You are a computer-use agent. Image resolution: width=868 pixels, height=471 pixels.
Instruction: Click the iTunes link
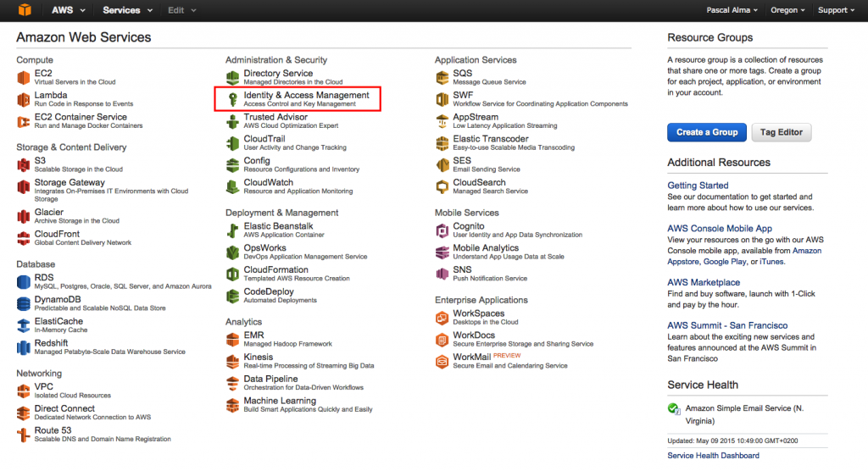pyautogui.click(x=771, y=262)
